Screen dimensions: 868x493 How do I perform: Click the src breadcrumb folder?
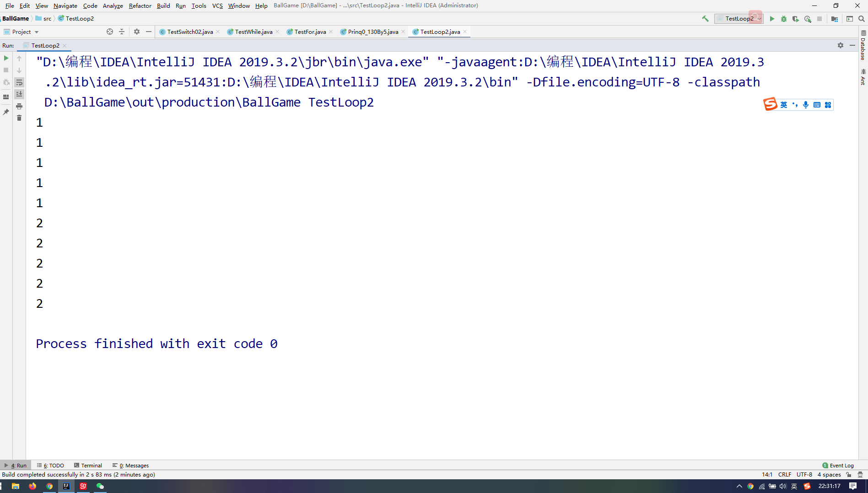click(43, 18)
